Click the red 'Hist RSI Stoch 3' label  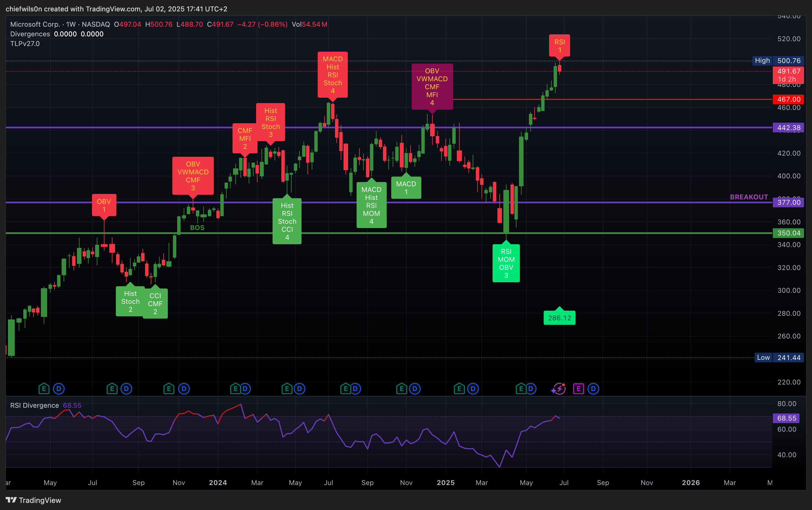[x=271, y=122]
